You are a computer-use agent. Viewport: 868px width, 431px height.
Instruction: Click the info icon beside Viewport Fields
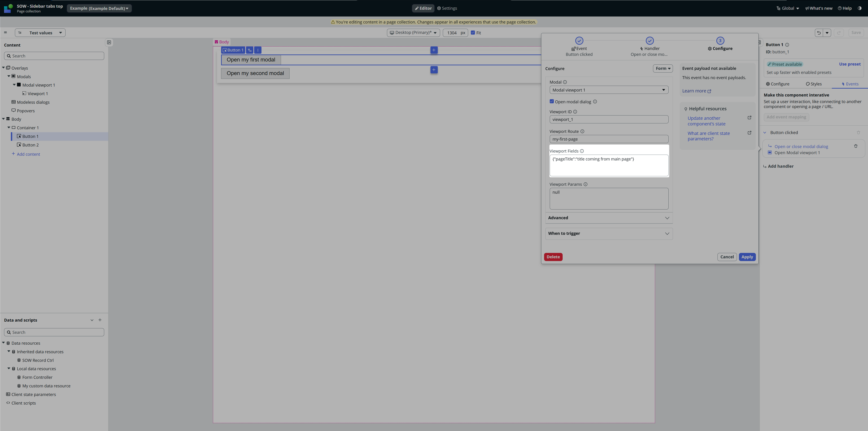pyautogui.click(x=582, y=151)
